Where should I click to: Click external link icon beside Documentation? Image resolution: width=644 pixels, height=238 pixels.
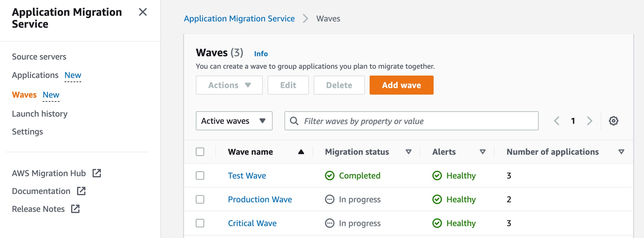[81, 191]
